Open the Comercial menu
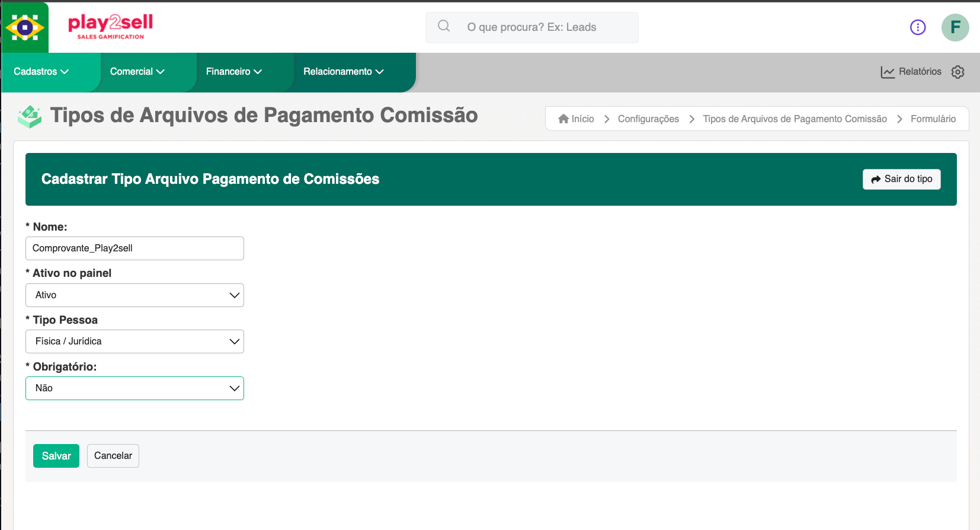The width and height of the screenshot is (980, 530). point(137,72)
